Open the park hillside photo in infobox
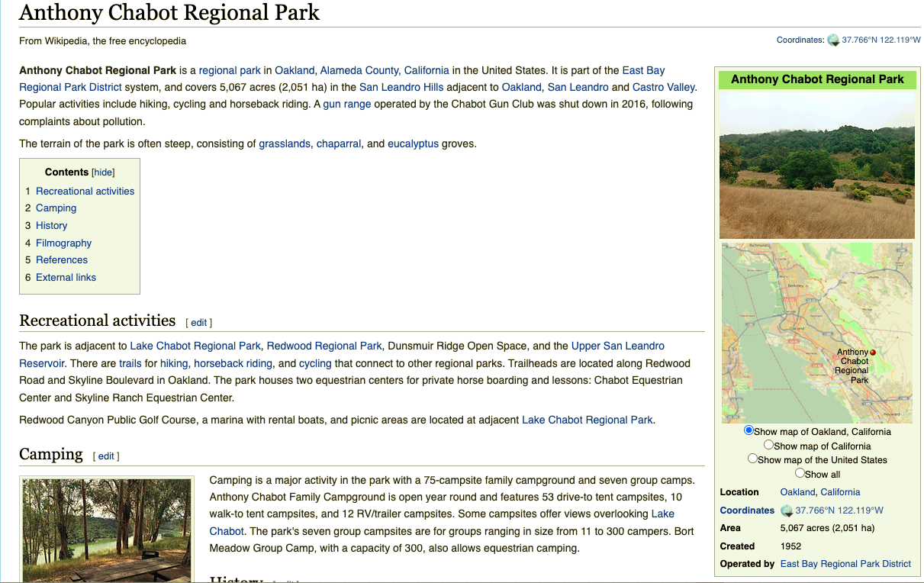This screenshot has height=583, width=924. click(817, 166)
